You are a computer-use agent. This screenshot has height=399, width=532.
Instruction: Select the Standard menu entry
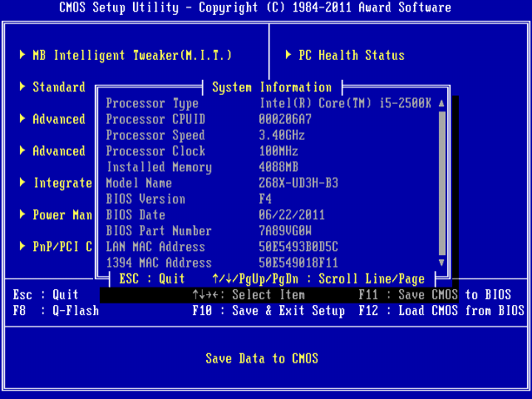(x=59, y=87)
